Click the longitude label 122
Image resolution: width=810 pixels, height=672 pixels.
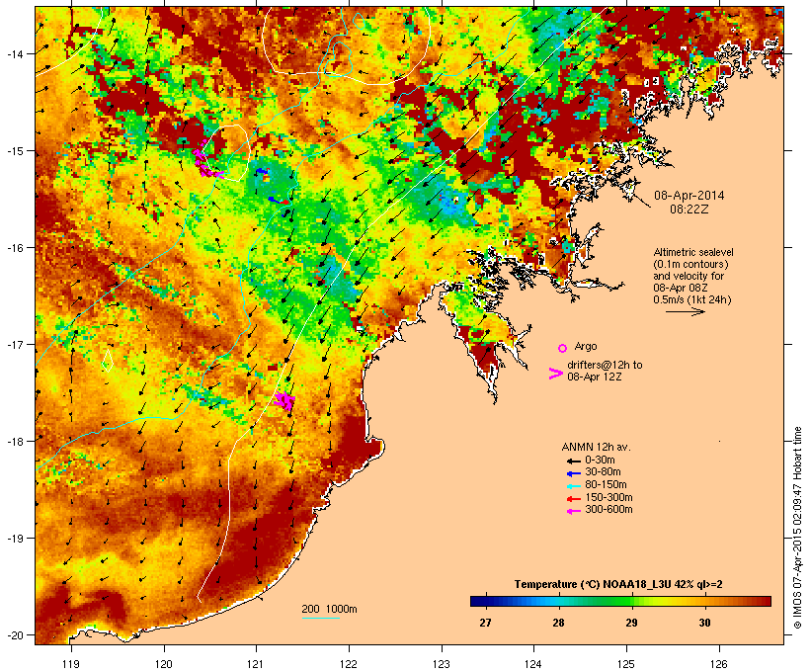tap(349, 664)
